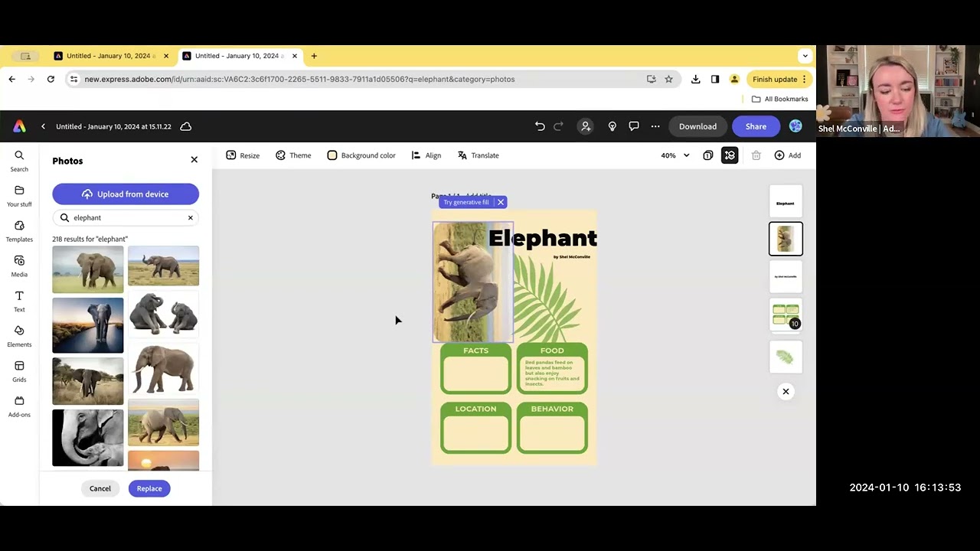Click the Adobe Express home logo
This screenshot has width=980, height=551.
tap(19, 126)
